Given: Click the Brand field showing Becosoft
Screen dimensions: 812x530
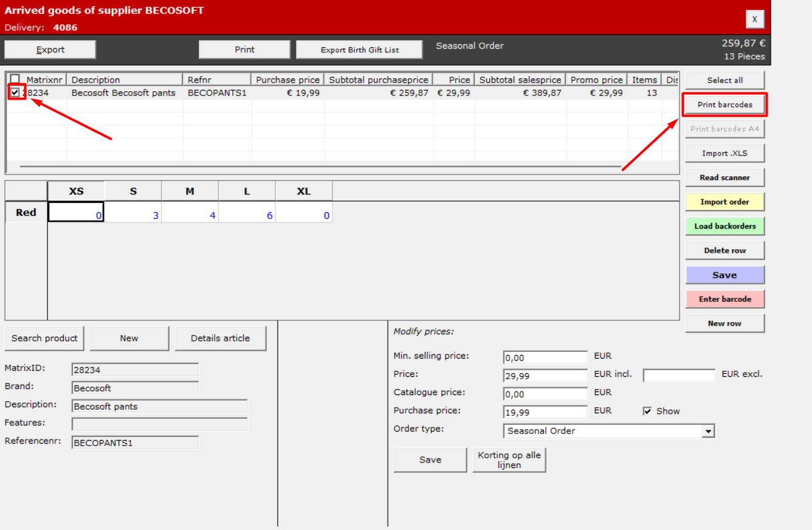Looking at the screenshot, I should (x=135, y=388).
